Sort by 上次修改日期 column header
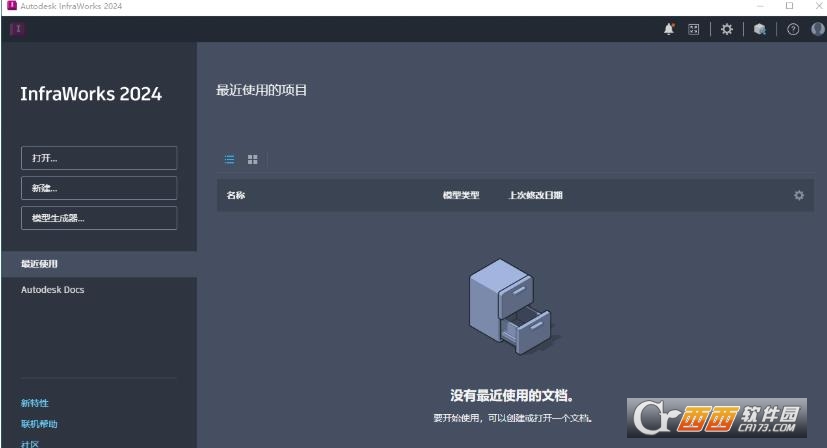 [535, 195]
